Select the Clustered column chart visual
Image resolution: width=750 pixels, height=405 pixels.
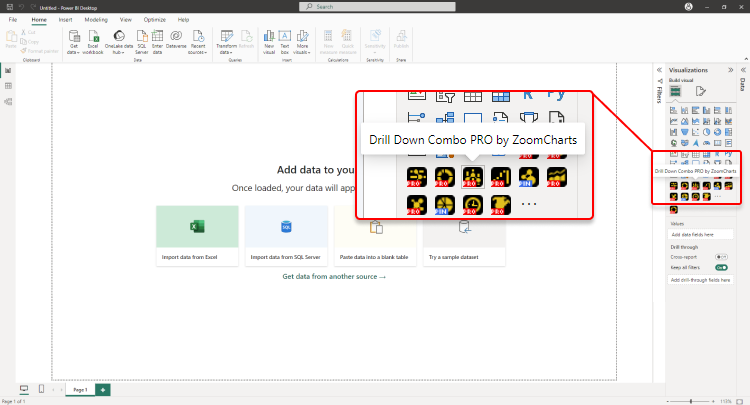(x=706, y=110)
